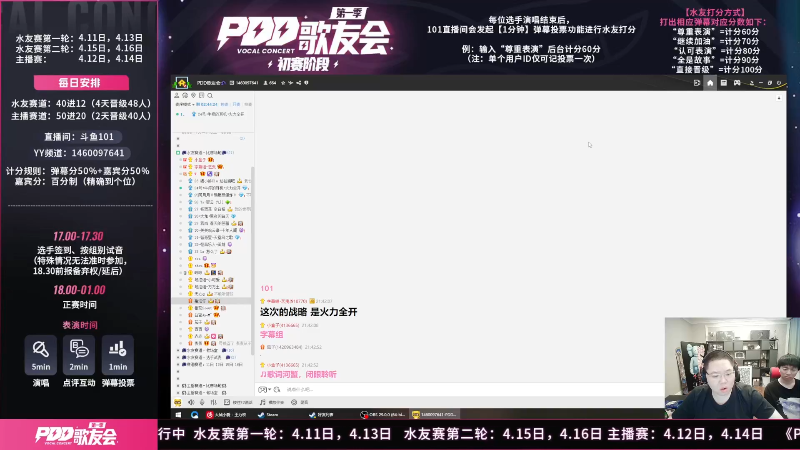Click the channel ID 1460097641 in title bar

click(247, 83)
